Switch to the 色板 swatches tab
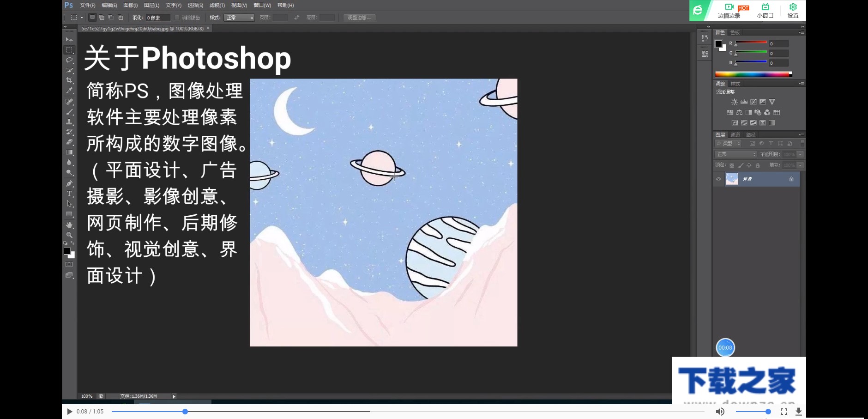Viewport: 868px width, 419px height. coord(735,32)
